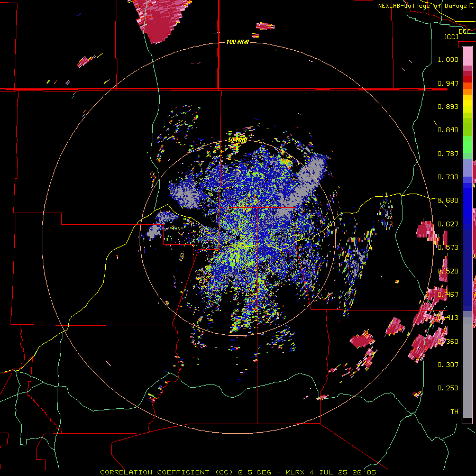Viewport: 476px width, 476px height.
Task: Click the radar site center point
Action: pyautogui.click(x=237, y=237)
